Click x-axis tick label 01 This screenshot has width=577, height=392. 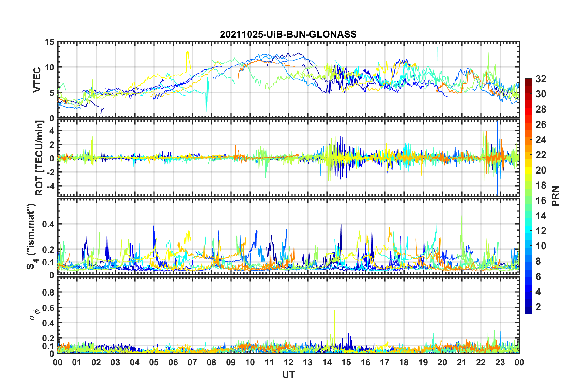point(77,363)
